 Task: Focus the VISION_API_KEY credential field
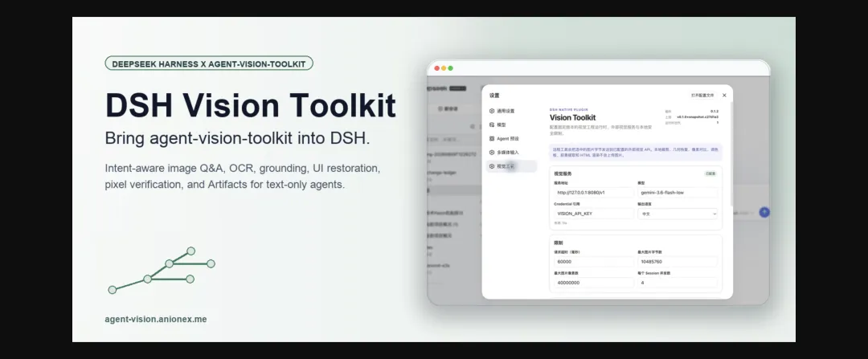pos(593,214)
